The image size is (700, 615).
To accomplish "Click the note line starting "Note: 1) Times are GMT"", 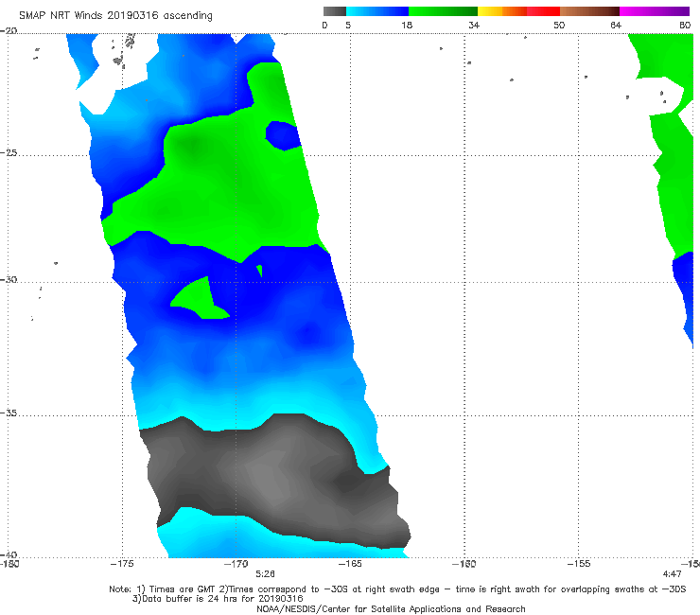I will coord(397,589).
